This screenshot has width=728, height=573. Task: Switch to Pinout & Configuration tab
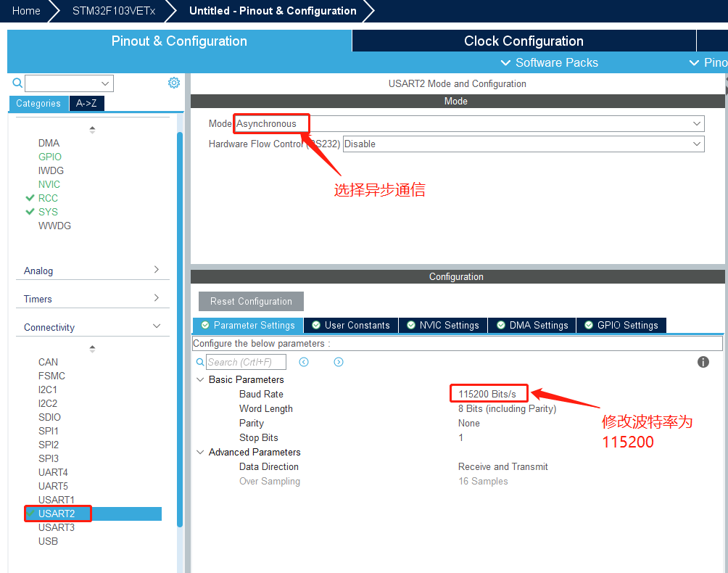(179, 41)
